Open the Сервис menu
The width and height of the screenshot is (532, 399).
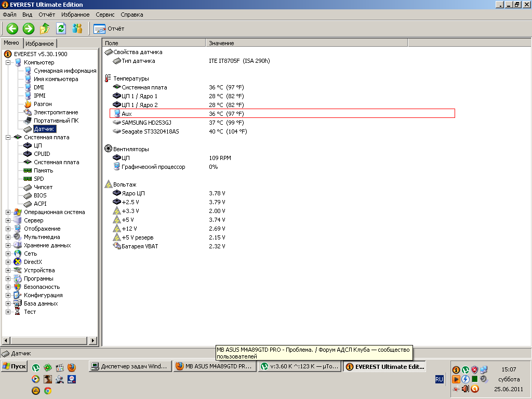[x=105, y=15]
